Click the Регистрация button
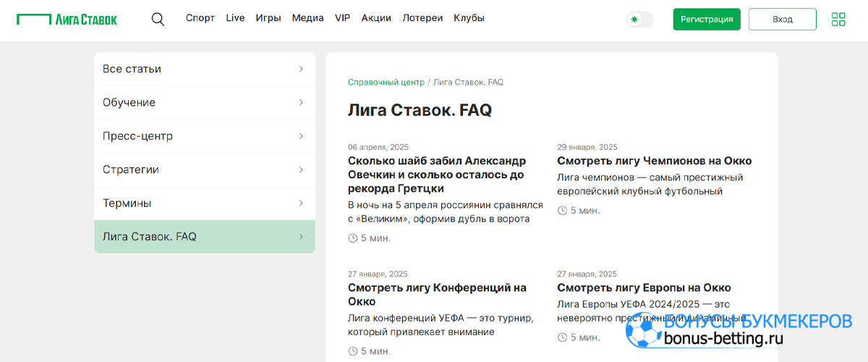 point(707,20)
